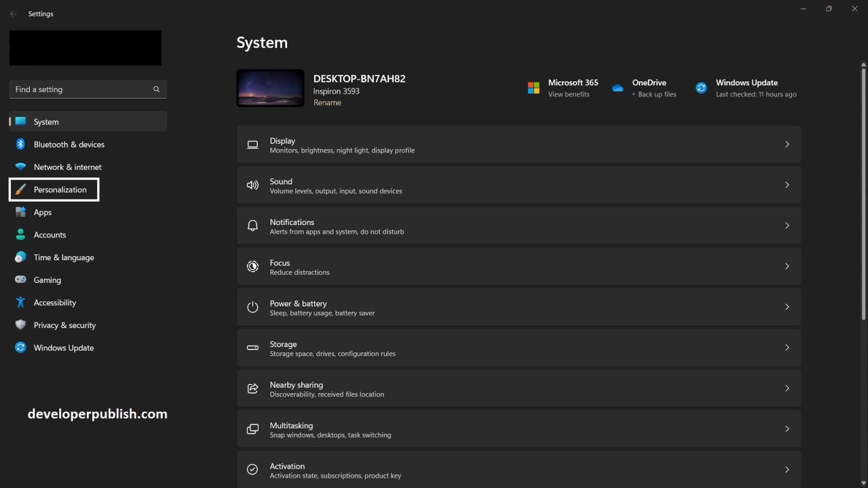Open View benefits under Microsoft 365
Viewport: 868px width, 488px height.
pos(569,94)
